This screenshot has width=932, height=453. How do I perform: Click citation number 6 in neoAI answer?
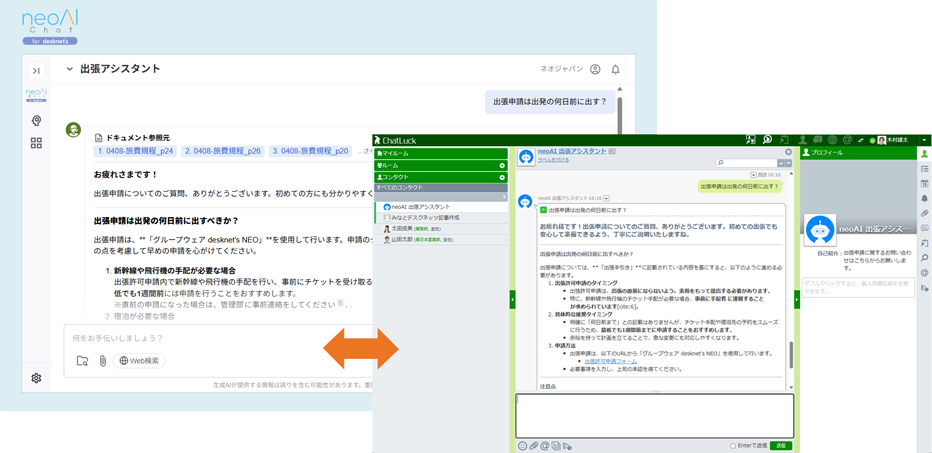coord(341,303)
